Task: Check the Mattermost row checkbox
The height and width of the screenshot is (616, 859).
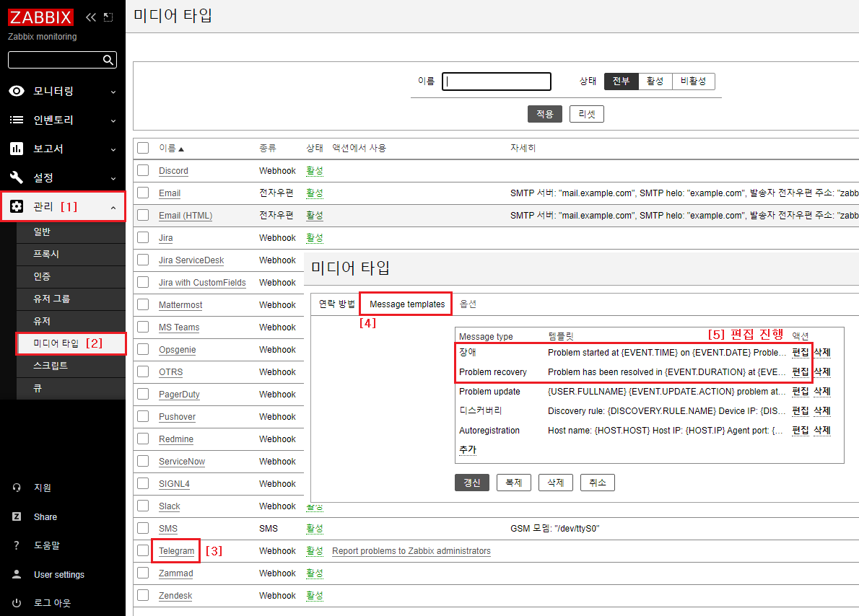Action: [x=143, y=304]
